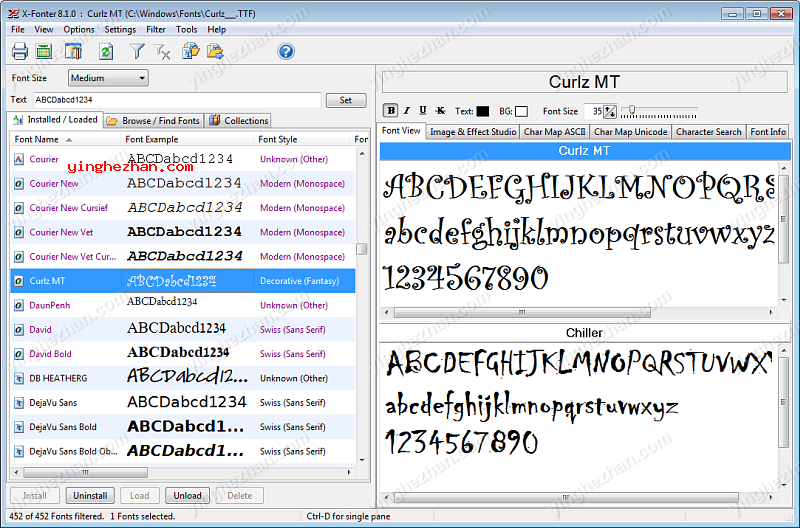Click the Print toolbar icon
This screenshot has width=800, height=528.
tap(20, 52)
